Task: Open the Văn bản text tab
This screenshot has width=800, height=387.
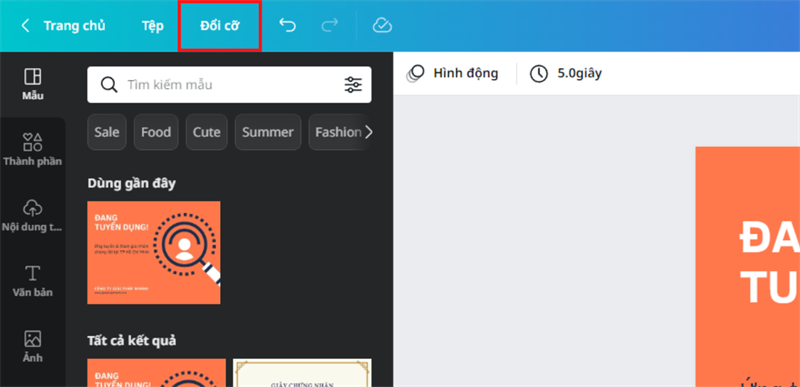Action: pyautogui.click(x=33, y=280)
